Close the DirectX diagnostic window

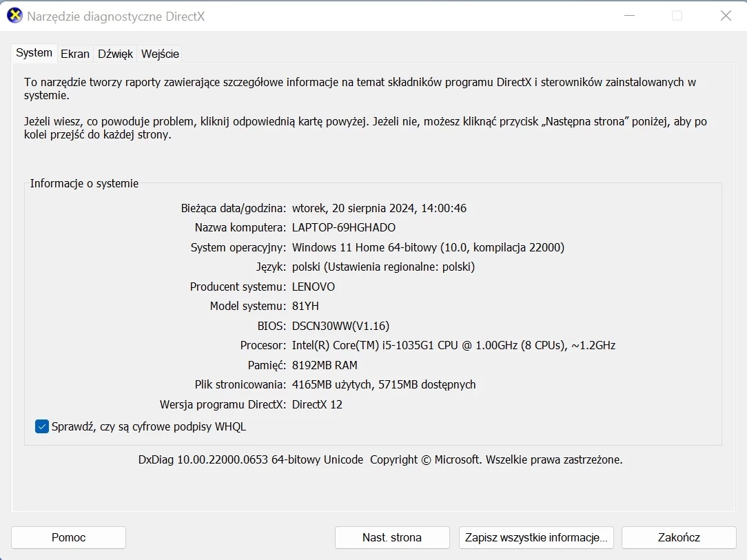click(x=725, y=16)
